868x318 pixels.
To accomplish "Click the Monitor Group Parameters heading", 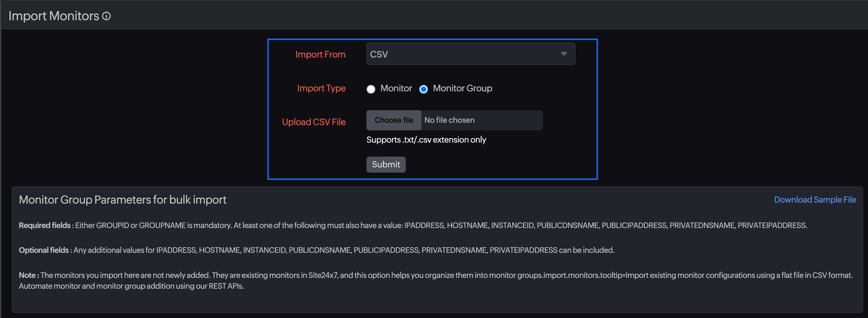I will pos(123,199).
